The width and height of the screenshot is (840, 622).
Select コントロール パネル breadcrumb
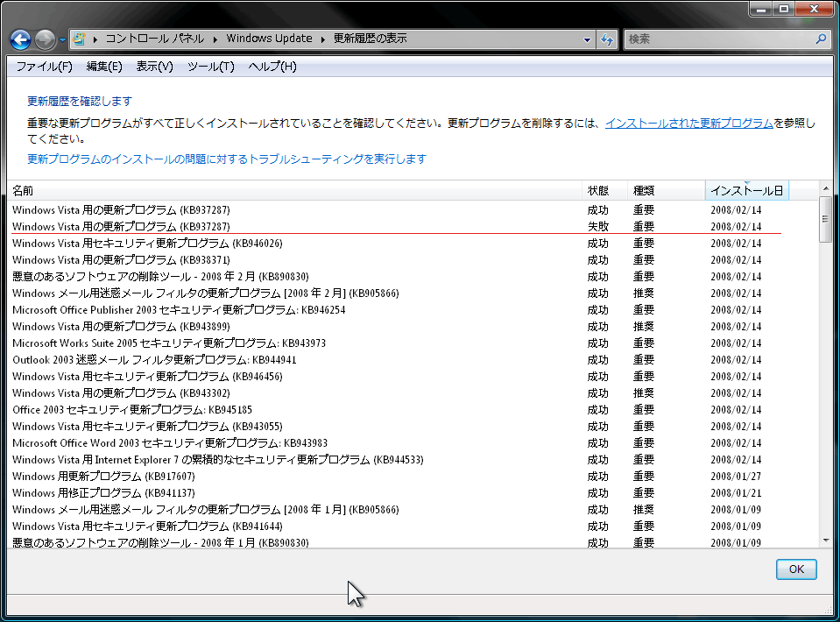coord(154,39)
